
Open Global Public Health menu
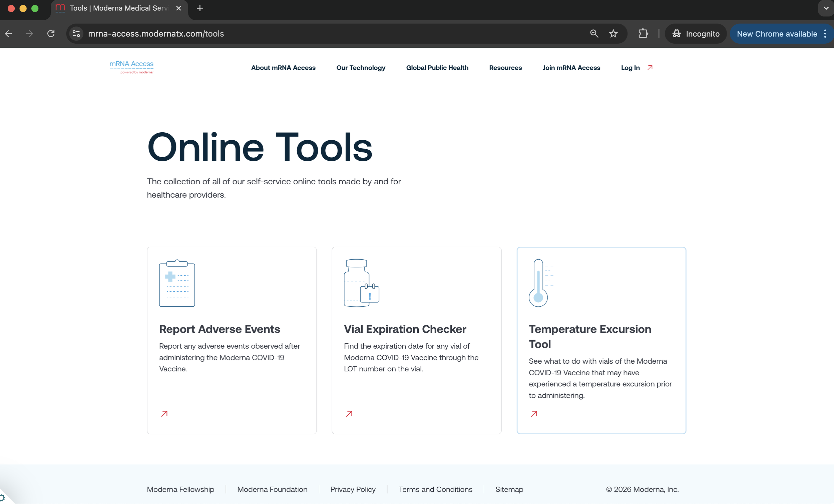pos(437,68)
